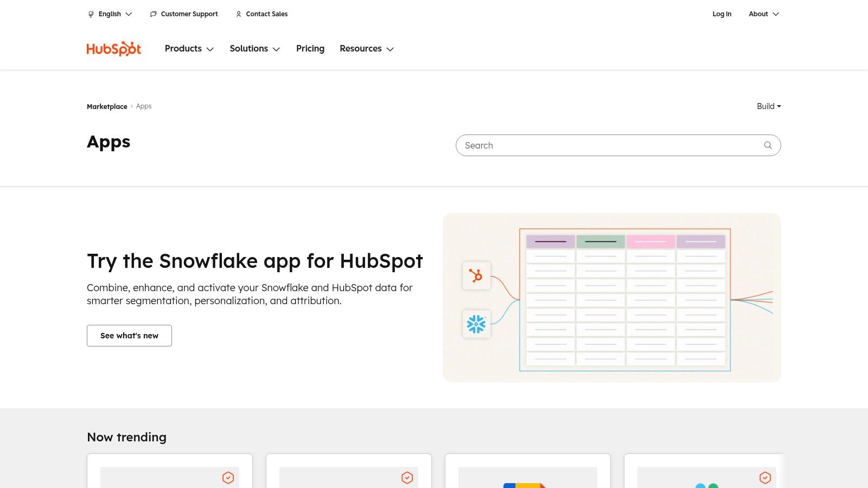868x488 pixels.
Task: Open the Resources menu
Action: (367, 49)
